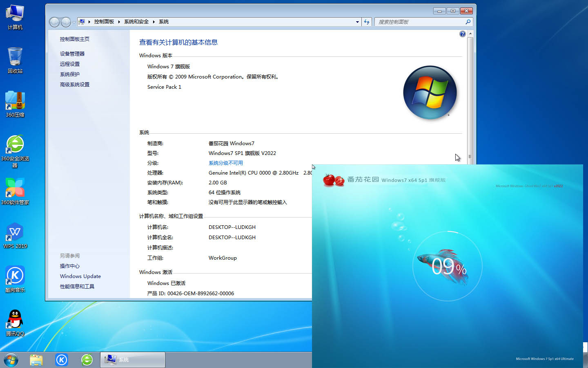
Task: Click the forward navigation arrow button
Action: pyautogui.click(x=66, y=22)
